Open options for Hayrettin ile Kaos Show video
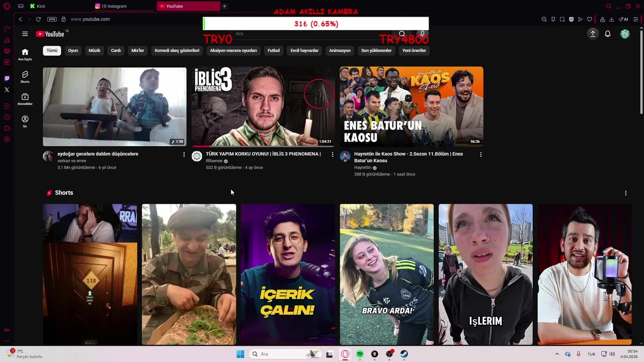644x362 pixels. (x=480, y=154)
